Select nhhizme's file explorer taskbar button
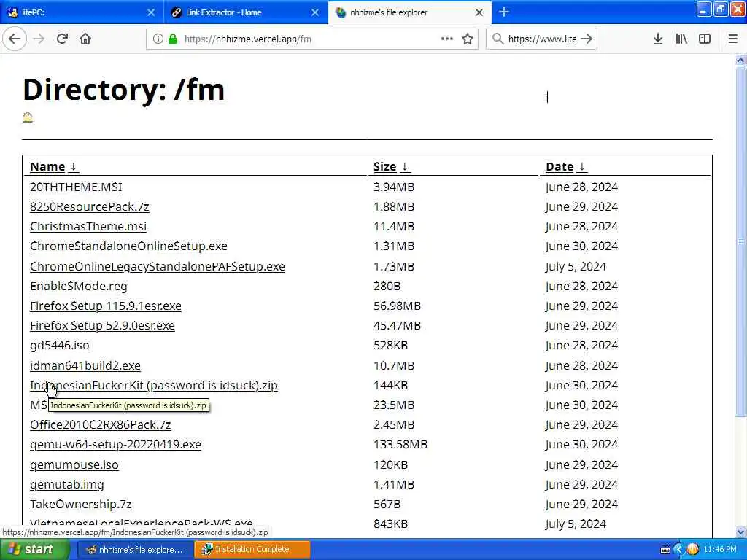 135,550
